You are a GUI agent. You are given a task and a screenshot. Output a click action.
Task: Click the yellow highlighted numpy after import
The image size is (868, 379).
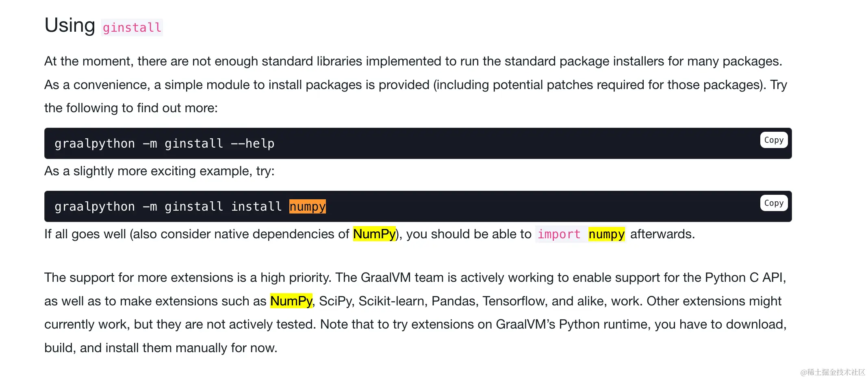coord(606,234)
